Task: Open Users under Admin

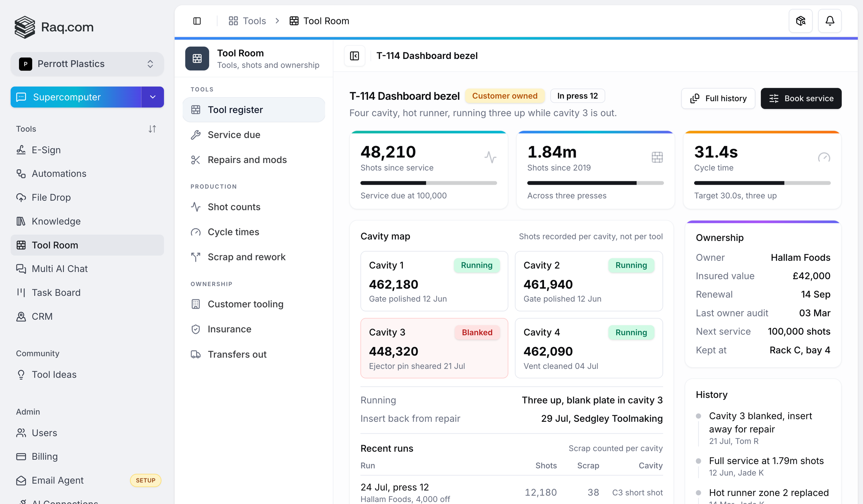Action: 87,433
